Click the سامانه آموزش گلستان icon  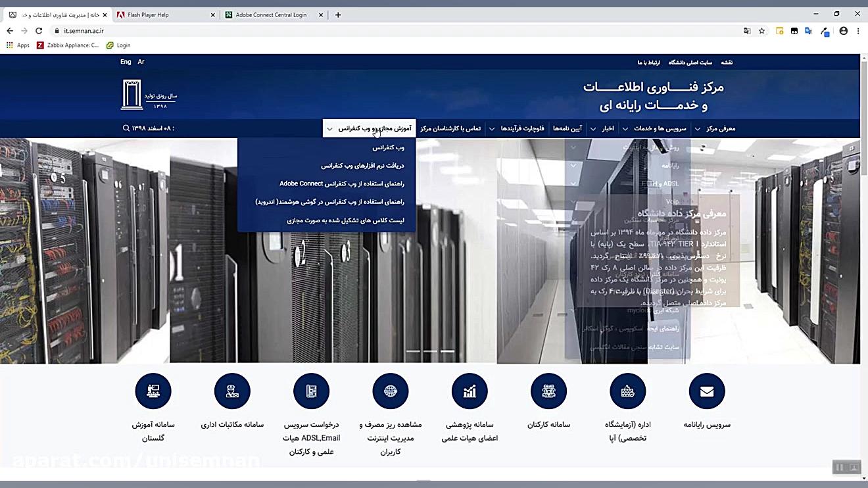(x=153, y=391)
